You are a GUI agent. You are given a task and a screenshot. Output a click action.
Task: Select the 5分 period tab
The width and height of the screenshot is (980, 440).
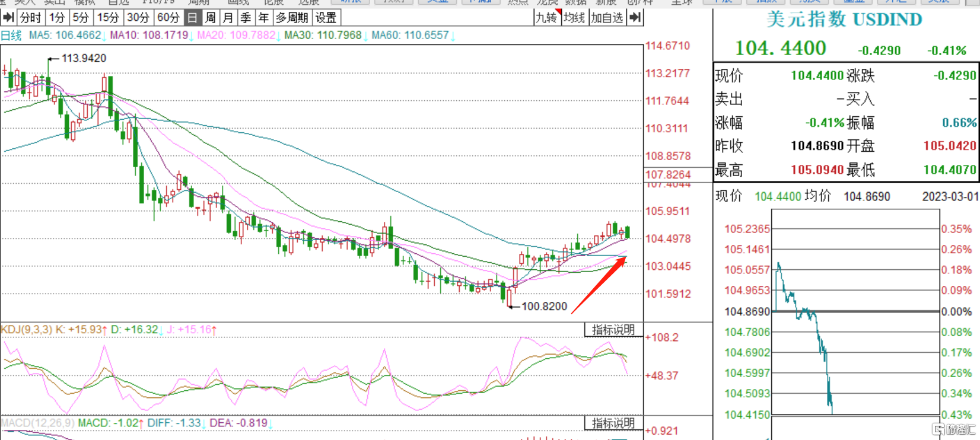point(81,18)
